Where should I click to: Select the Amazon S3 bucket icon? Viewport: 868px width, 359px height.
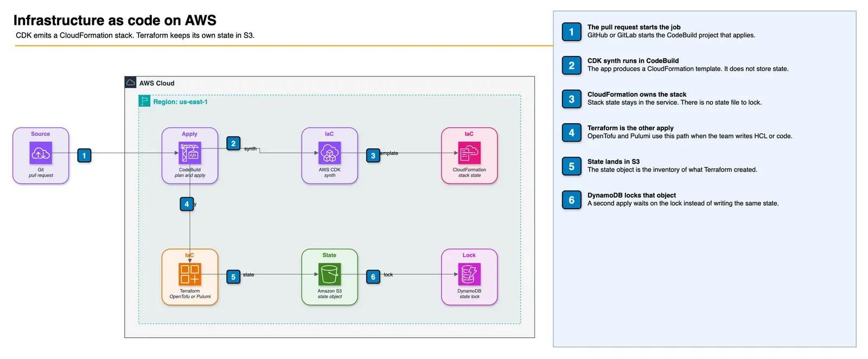(x=330, y=274)
